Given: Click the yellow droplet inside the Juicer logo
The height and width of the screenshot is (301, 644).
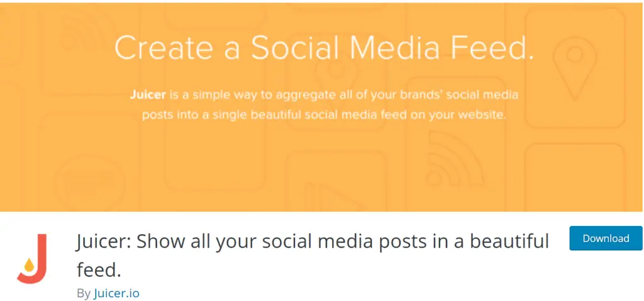Looking at the screenshot, I should (x=29, y=266).
